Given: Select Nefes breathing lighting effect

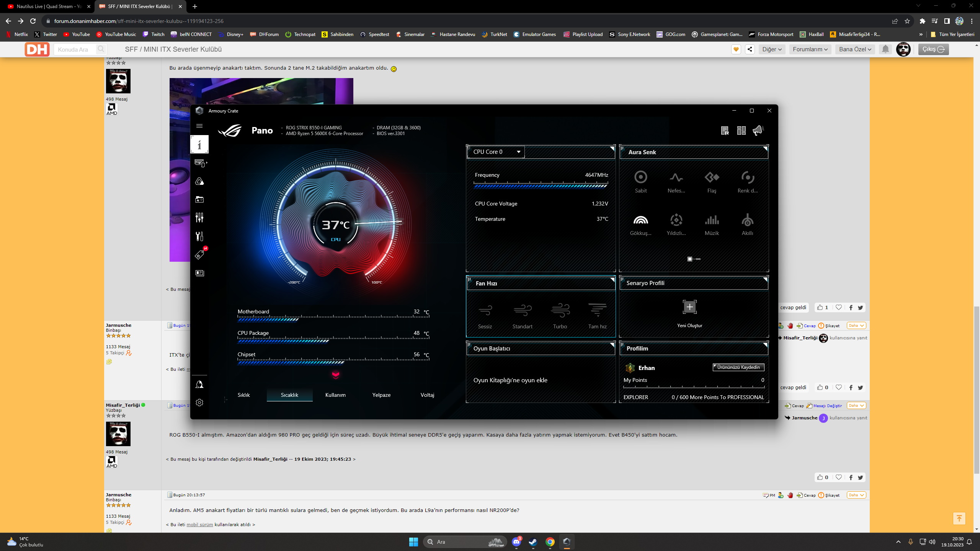Looking at the screenshot, I should tap(676, 181).
